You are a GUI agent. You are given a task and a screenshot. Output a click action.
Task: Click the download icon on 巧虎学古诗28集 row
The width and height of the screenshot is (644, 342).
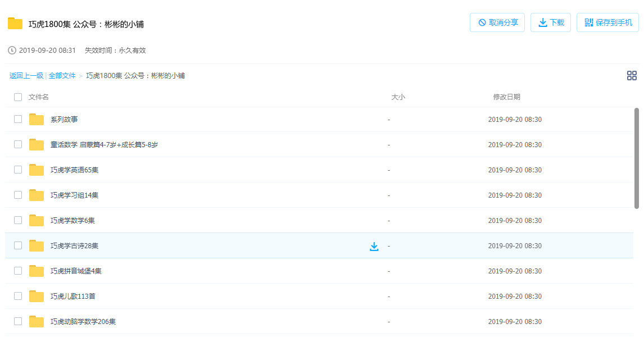tap(374, 247)
